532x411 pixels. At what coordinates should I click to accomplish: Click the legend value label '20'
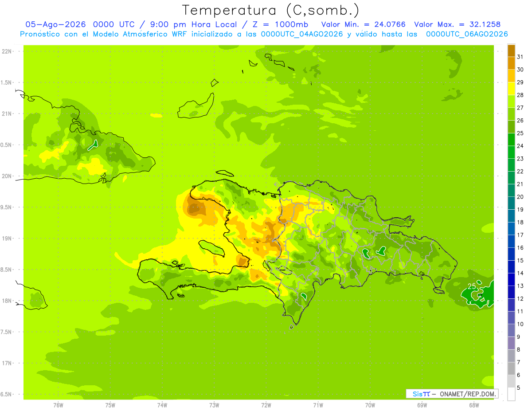tap(520, 197)
